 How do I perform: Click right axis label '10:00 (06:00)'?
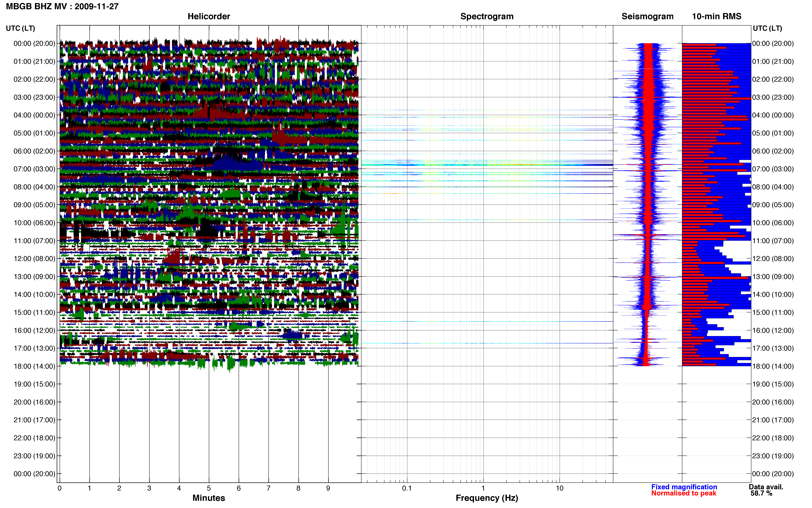pyautogui.click(x=773, y=223)
